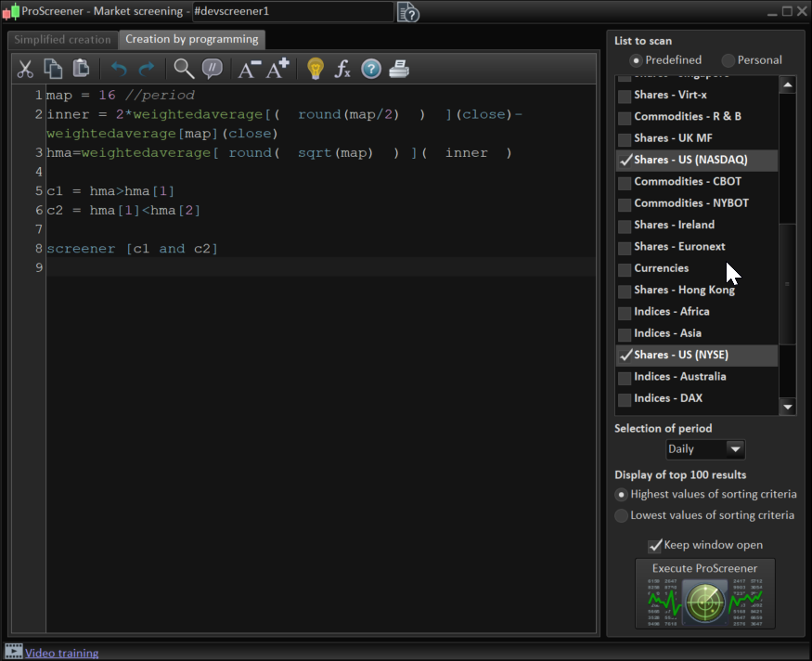Increase the editor font size
812x661 pixels.
point(277,69)
